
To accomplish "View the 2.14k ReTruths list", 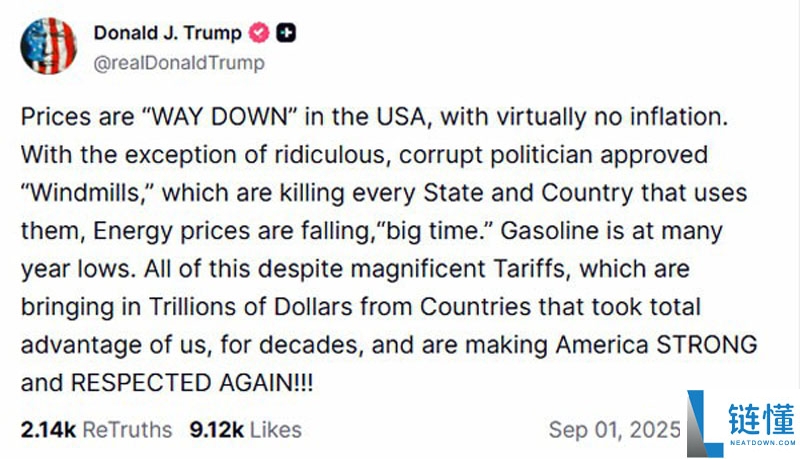I will [96, 430].
